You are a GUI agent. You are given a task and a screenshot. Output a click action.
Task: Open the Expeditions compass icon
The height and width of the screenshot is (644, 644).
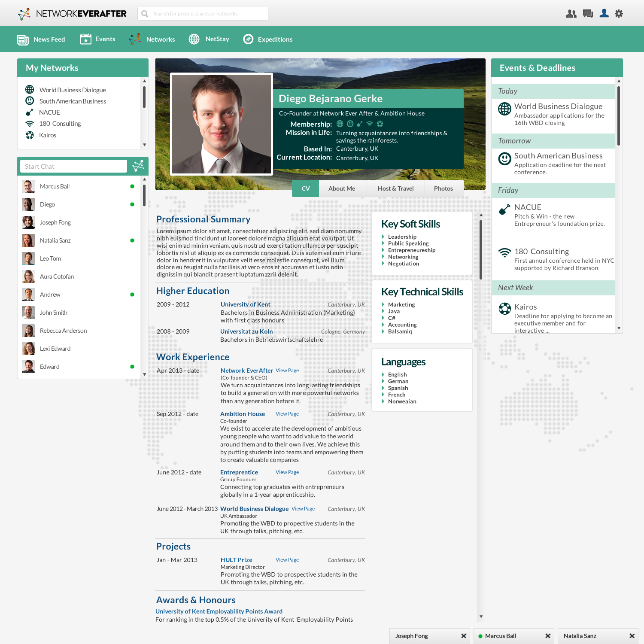248,39
